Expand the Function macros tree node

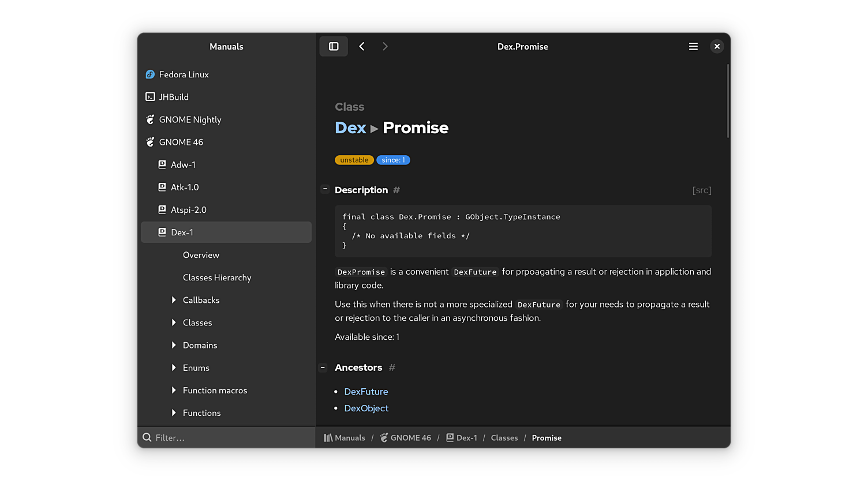[x=174, y=391]
